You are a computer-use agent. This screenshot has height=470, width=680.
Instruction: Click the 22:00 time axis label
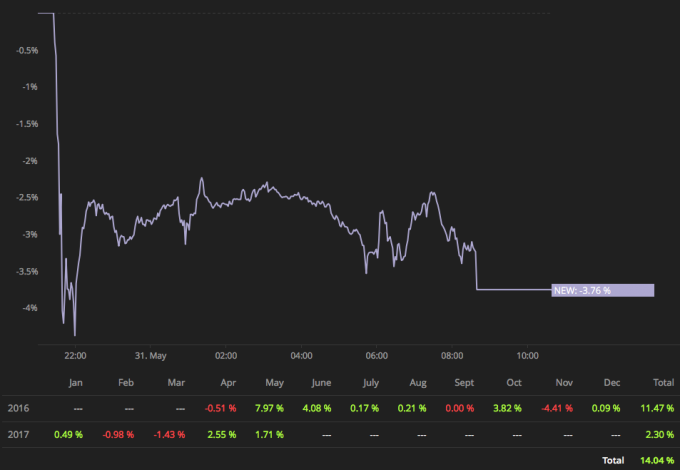(x=75, y=356)
